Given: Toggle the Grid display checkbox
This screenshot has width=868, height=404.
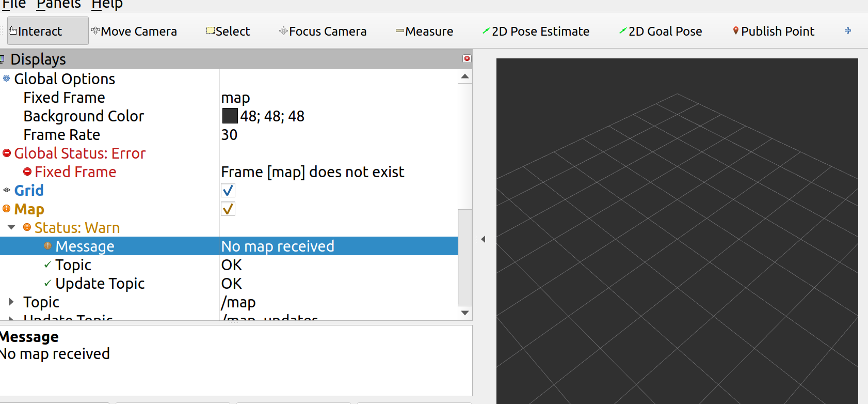Looking at the screenshot, I should [x=228, y=190].
